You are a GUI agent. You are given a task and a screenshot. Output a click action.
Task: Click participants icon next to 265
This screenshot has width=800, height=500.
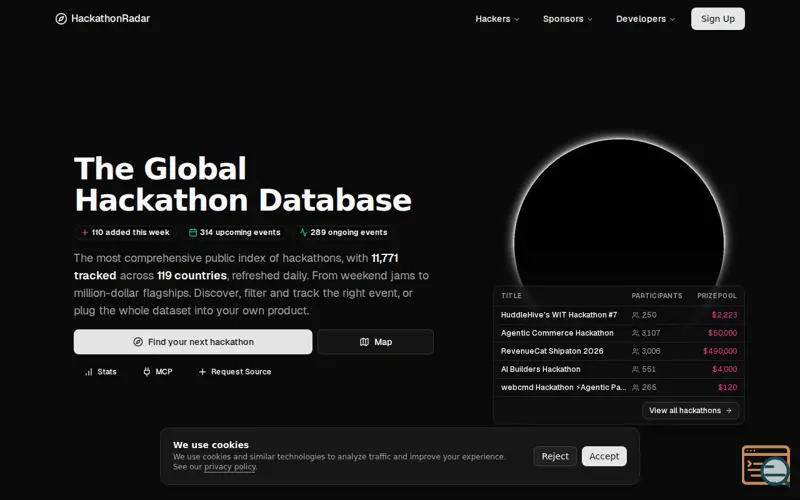tap(636, 388)
